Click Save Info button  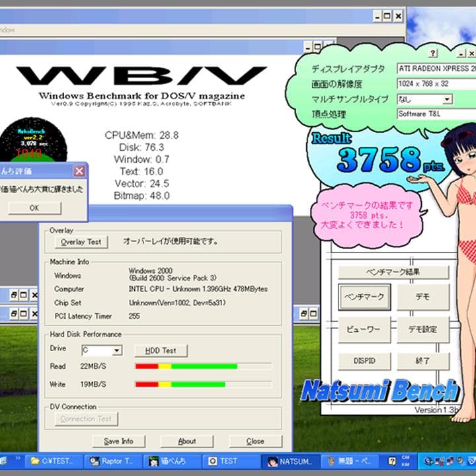119,442
